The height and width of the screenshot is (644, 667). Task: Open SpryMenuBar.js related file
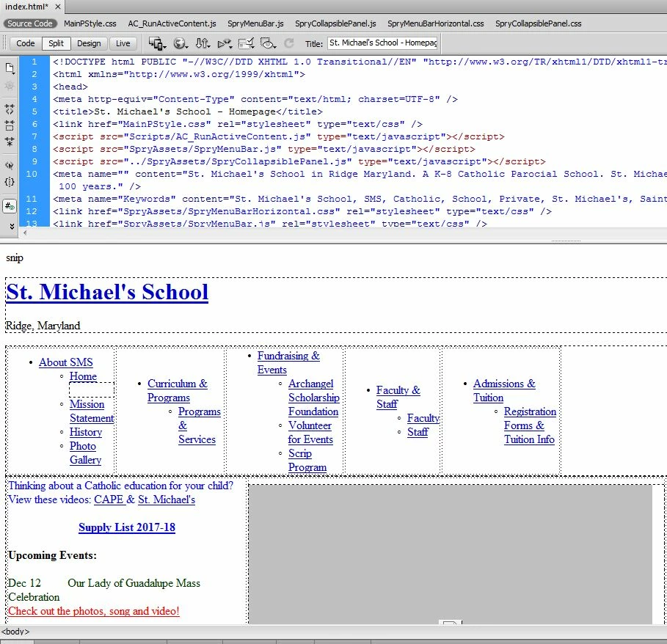coord(255,23)
